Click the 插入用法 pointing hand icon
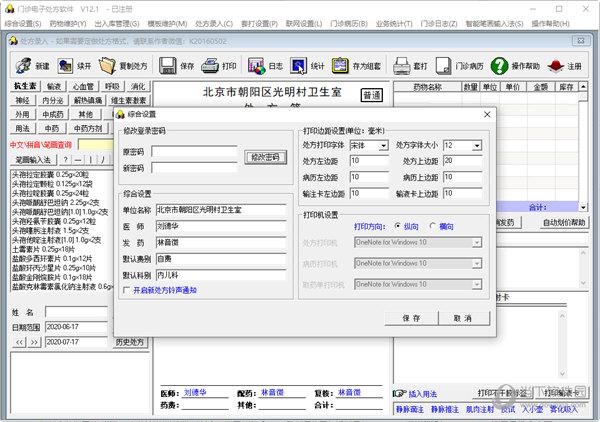The width and height of the screenshot is (600, 422). pyautogui.click(x=399, y=393)
